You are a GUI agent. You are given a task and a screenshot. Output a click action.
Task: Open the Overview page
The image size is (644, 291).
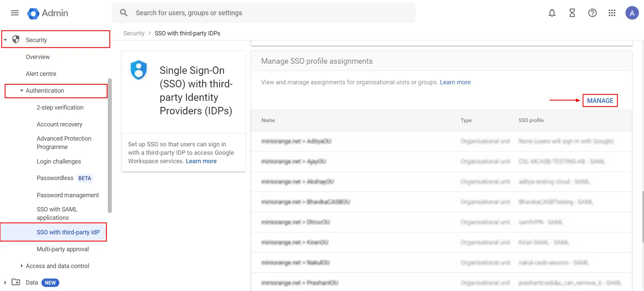38,57
